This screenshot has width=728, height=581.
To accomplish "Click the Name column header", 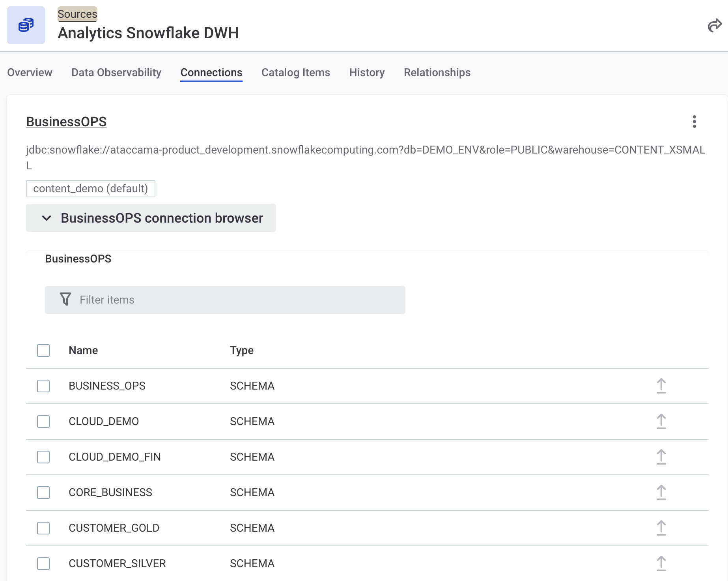I will [83, 350].
